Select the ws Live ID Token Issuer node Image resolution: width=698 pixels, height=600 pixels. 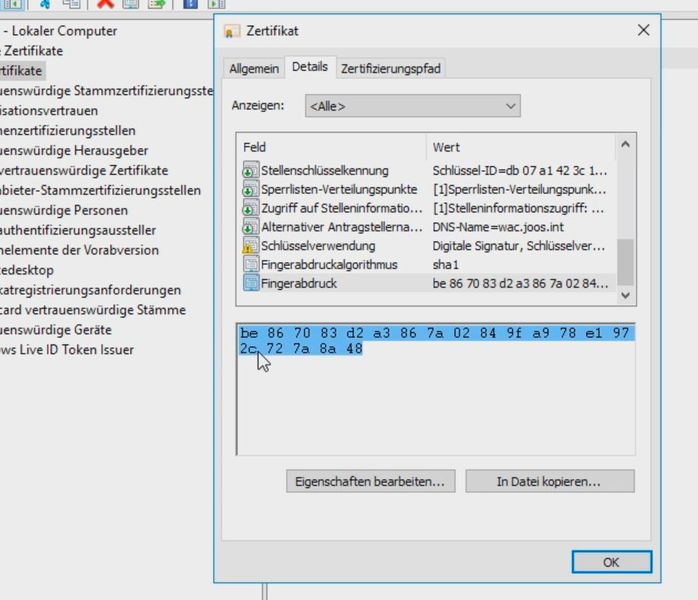tap(67, 350)
